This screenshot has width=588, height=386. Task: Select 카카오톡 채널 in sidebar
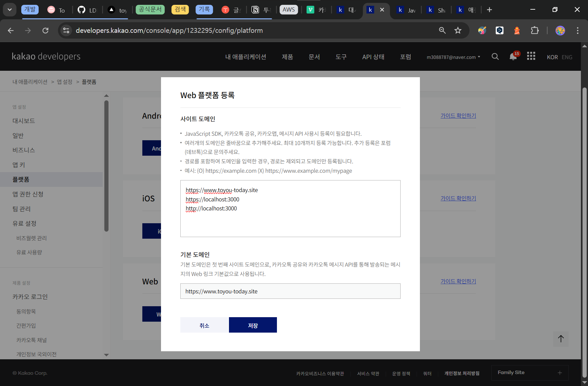click(x=32, y=340)
